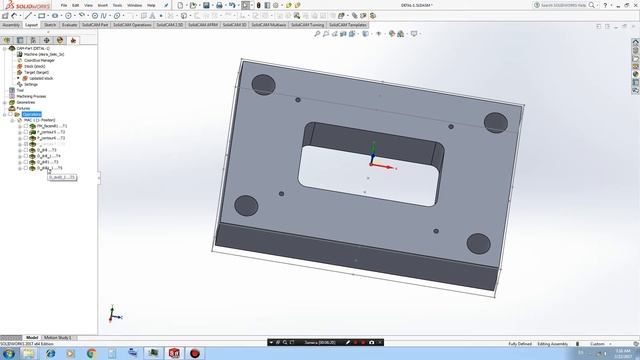Click the Save icon

coord(206,5)
